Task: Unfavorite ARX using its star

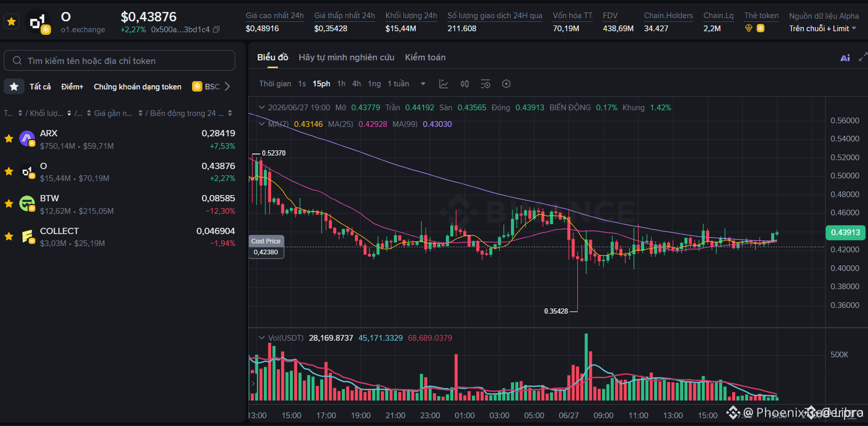Action: coord(9,139)
